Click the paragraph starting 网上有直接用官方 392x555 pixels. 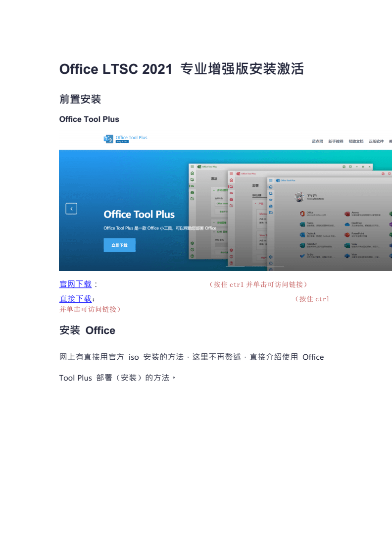(192, 367)
